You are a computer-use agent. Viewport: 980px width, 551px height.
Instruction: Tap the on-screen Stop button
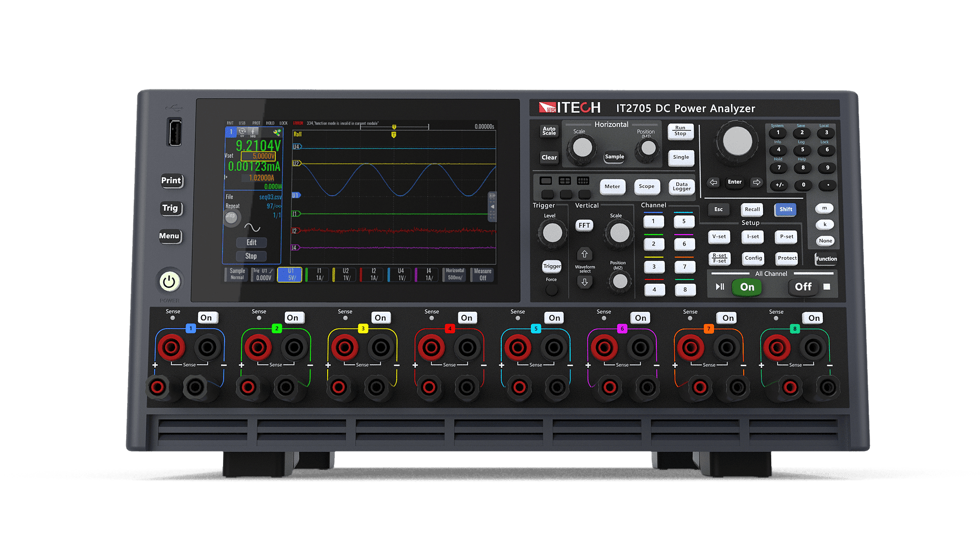coord(251,256)
